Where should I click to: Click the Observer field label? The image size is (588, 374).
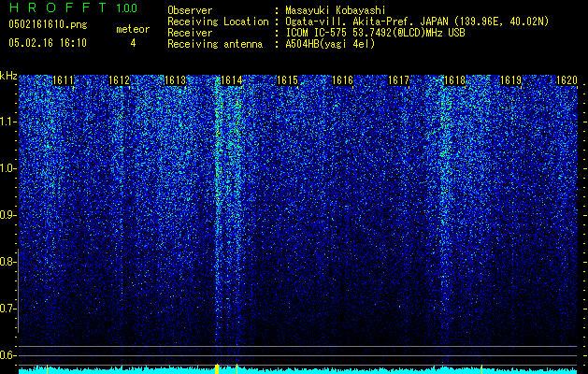(190, 10)
